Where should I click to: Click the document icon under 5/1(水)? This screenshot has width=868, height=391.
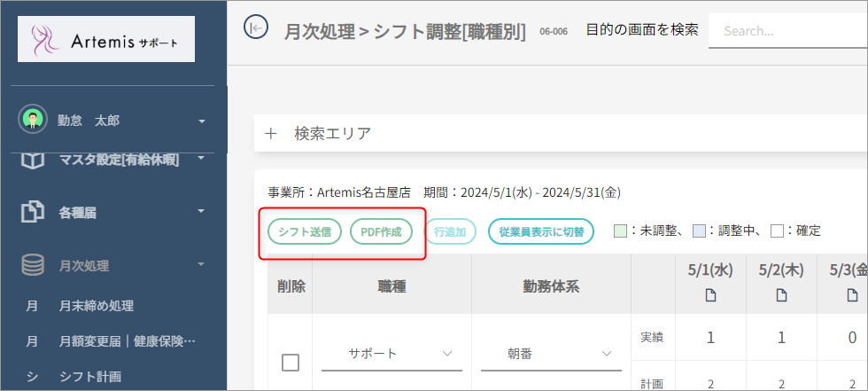click(710, 295)
